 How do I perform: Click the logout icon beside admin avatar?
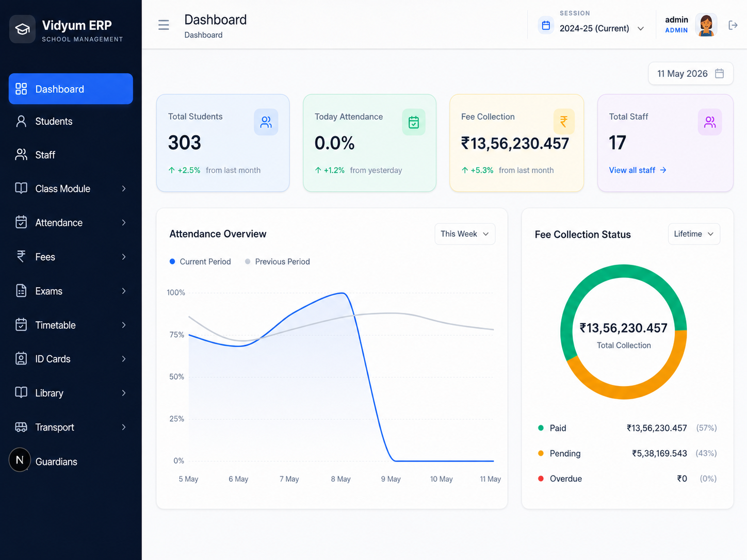[733, 25]
